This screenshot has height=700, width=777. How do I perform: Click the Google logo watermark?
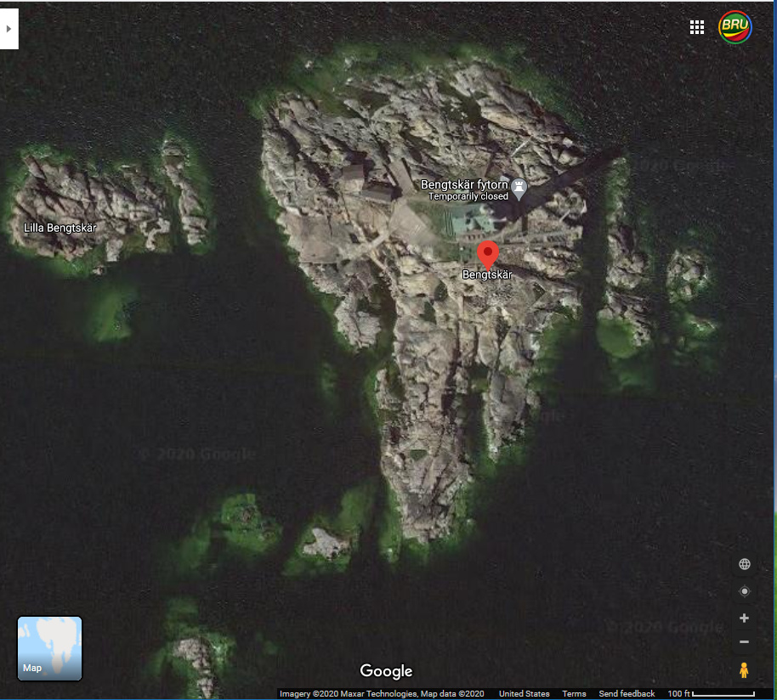coord(386,671)
